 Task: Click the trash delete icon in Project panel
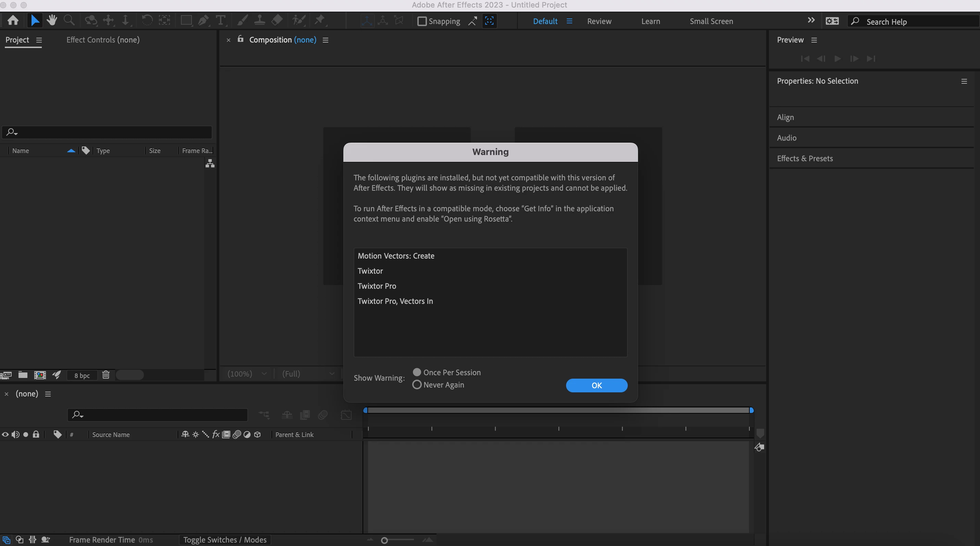pos(106,375)
